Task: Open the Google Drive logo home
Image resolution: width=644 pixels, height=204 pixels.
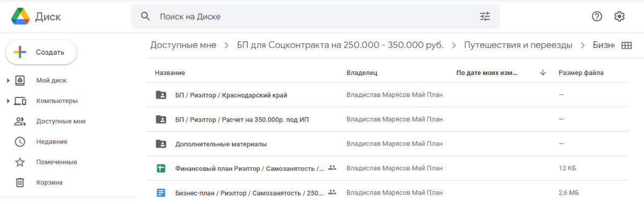Action: (36, 17)
